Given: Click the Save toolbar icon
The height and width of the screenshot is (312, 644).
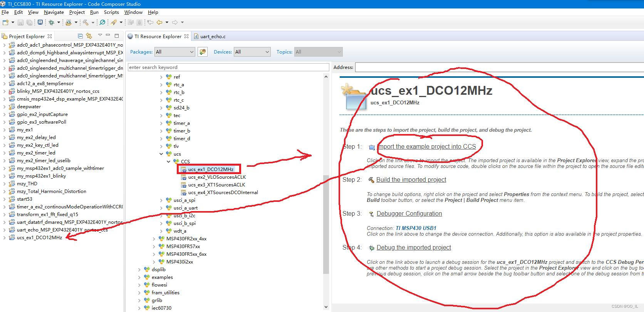Looking at the screenshot, I should pyautogui.click(x=21, y=22).
